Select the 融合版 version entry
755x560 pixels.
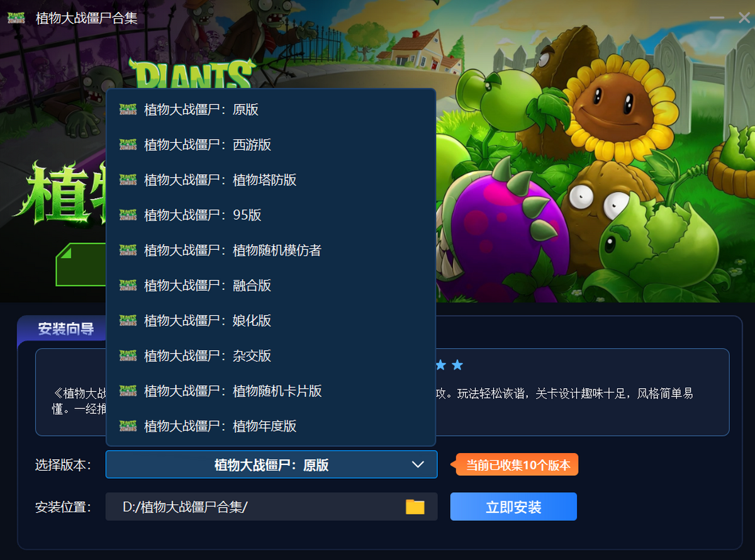point(271,286)
